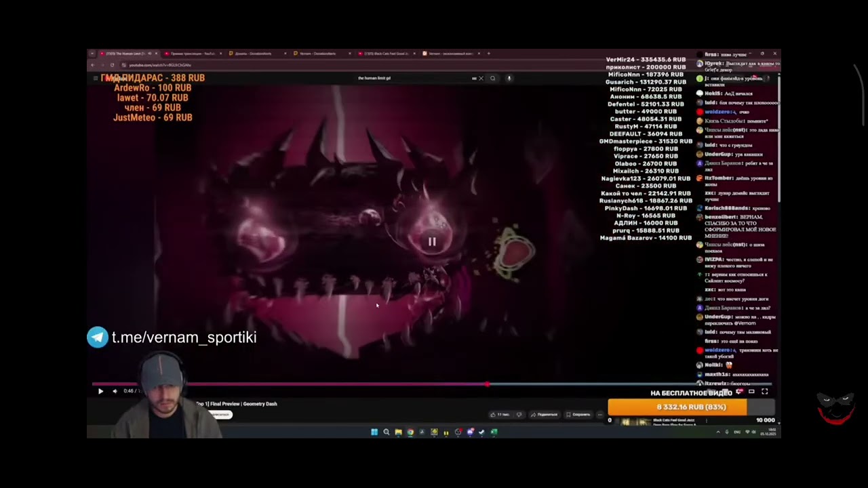Click the top donor entry 'VerMir24 - 335435.6 RUB'
Screen dimensions: 868x488
coord(646,60)
